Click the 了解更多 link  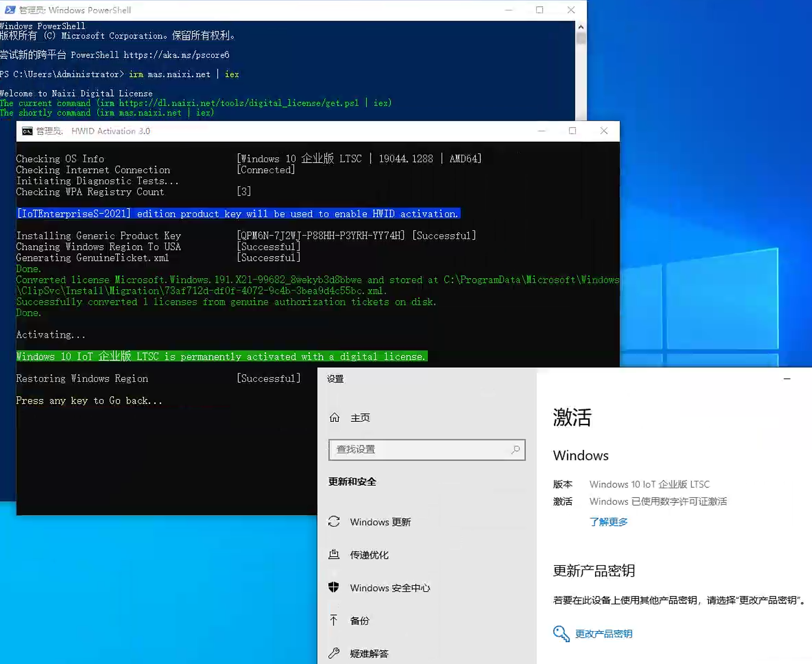pos(608,522)
